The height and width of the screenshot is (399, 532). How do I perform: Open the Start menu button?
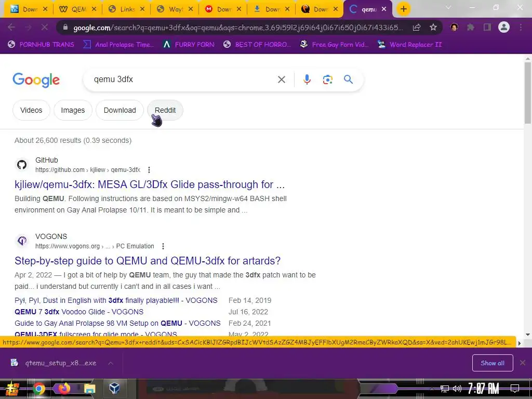[x=12, y=389]
